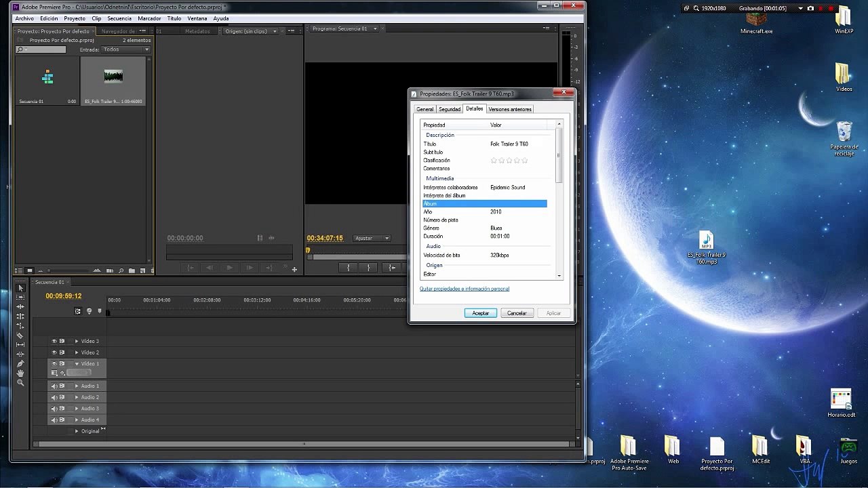868x488 pixels.
Task: Click Play button in Source monitor
Action: tap(229, 268)
